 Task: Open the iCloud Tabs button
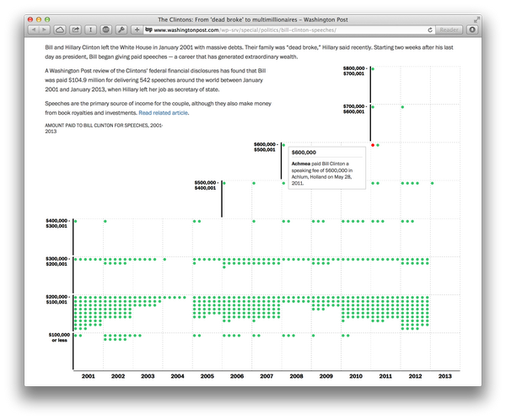[60, 30]
